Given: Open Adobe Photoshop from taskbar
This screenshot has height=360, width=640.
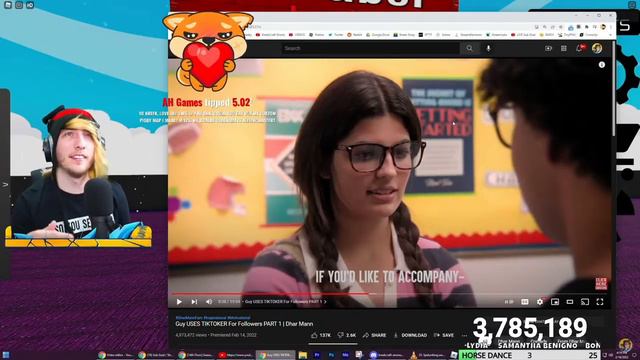Looking at the screenshot, I should (331, 355).
